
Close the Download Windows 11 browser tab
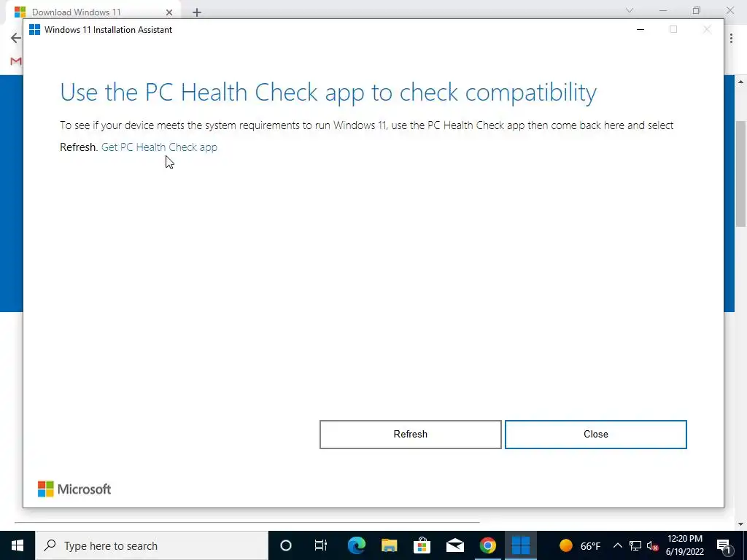(x=169, y=12)
